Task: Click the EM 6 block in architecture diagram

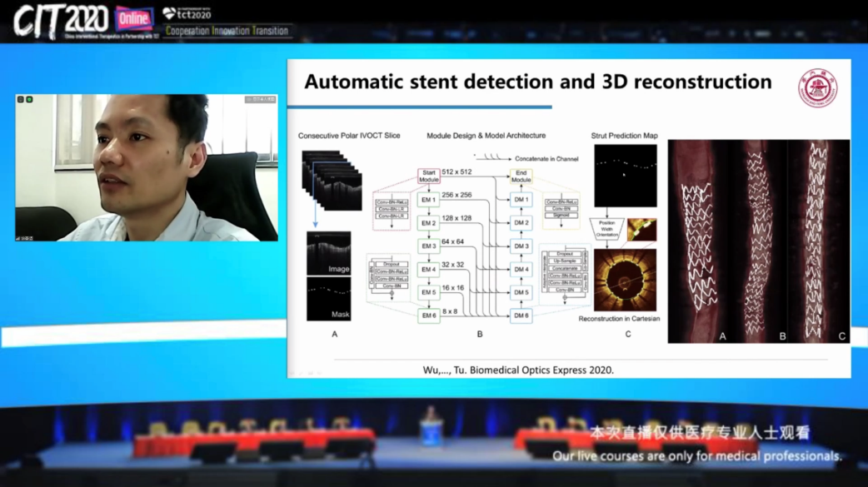Action: 428,316
